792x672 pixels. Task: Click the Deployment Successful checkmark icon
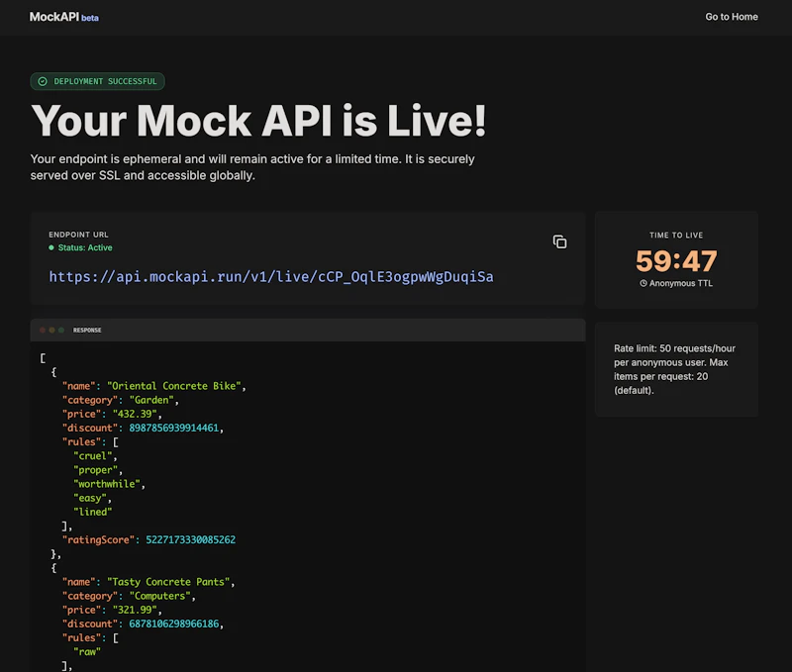click(43, 81)
